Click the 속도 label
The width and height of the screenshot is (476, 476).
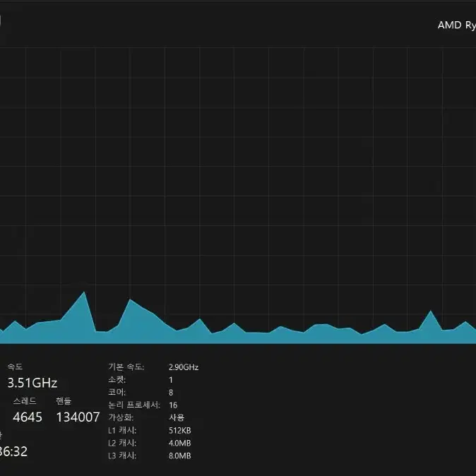click(15, 367)
